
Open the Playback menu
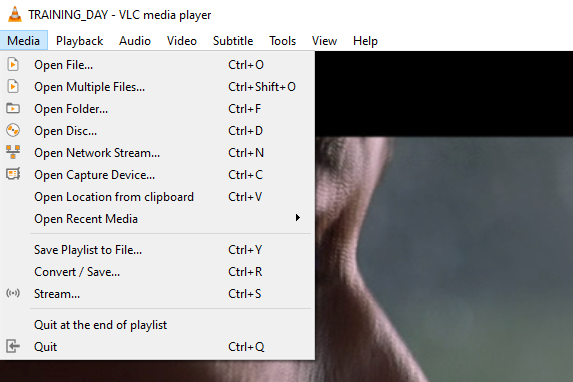79,41
